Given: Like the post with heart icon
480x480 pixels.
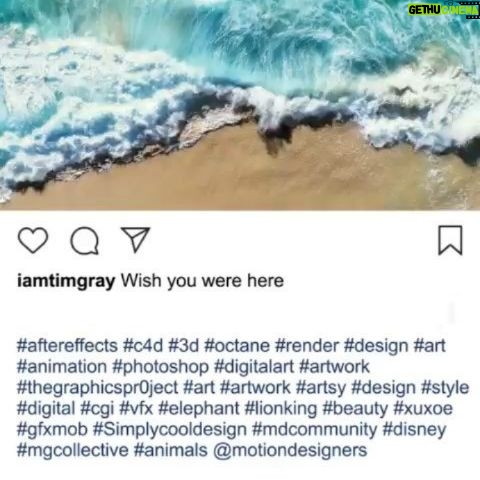Looking at the screenshot, I should pyautogui.click(x=33, y=240).
